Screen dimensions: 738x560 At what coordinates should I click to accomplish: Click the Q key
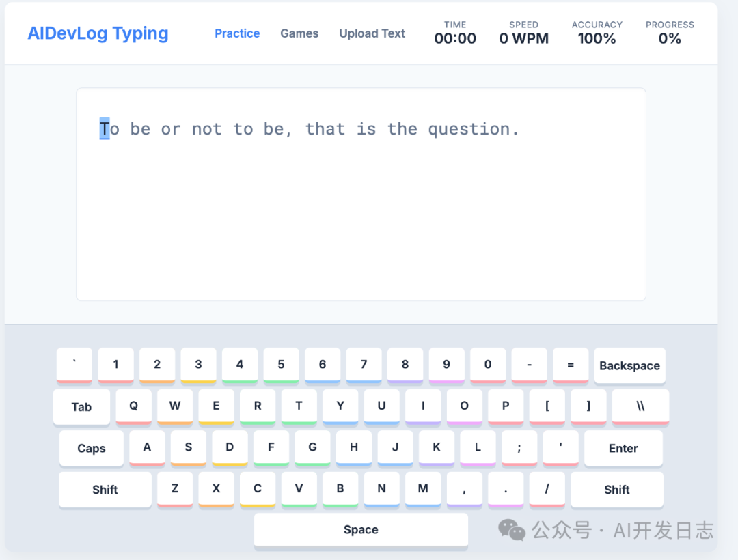[134, 407]
